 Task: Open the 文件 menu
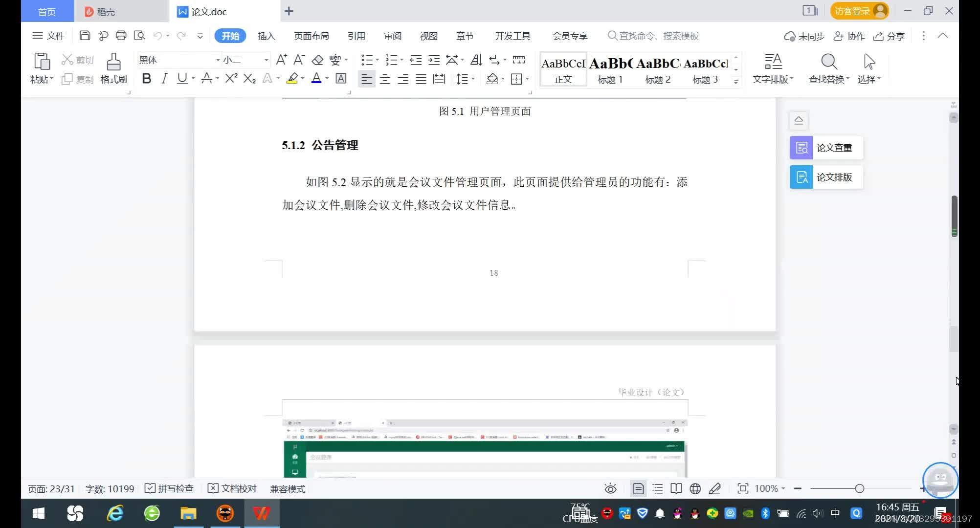[48, 36]
